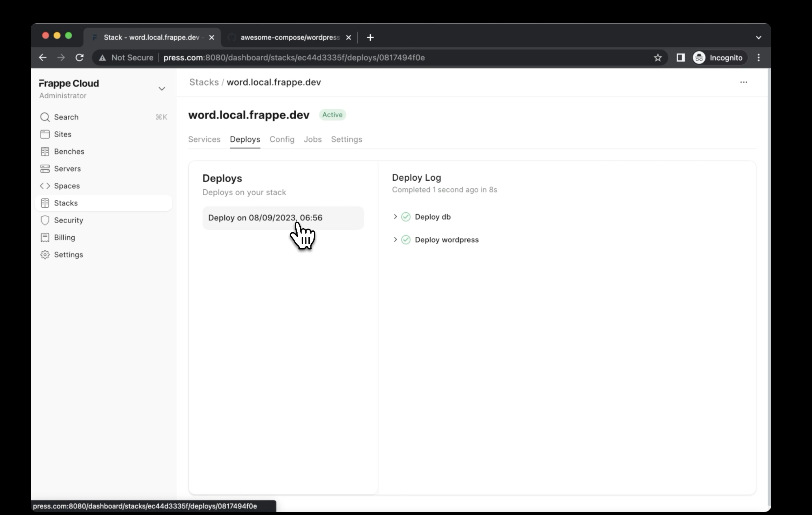Expand the Deploy wordpress log step
Image resolution: width=812 pixels, height=515 pixels.
tap(395, 239)
